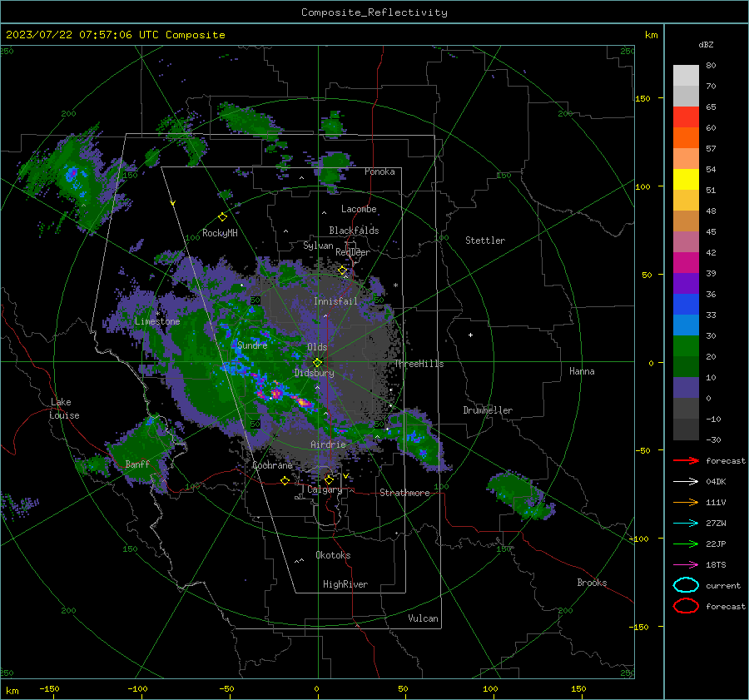Click the Sylvan label on the map
The height and width of the screenshot is (700, 749).
point(318,246)
